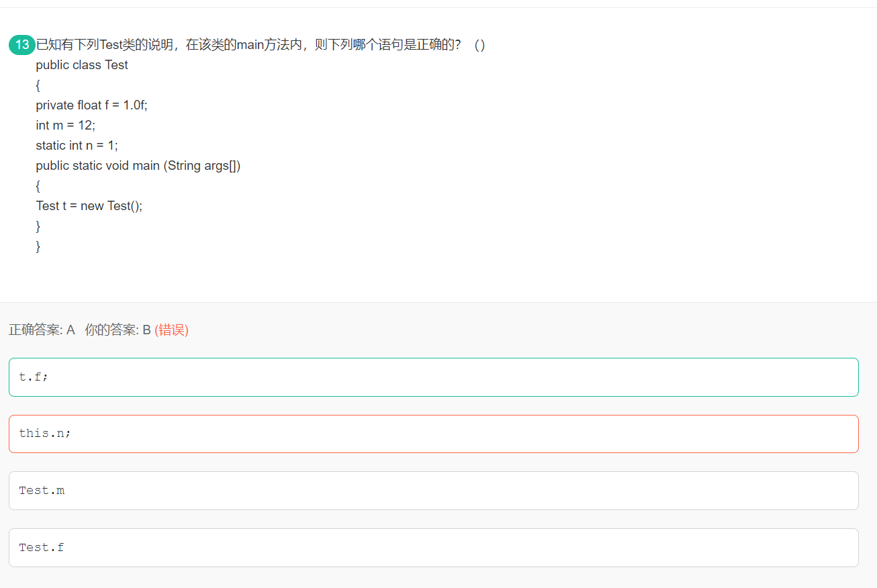Click the 你的答案: B text
This screenshot has width=877, height=588.
(x=118, y=330)
